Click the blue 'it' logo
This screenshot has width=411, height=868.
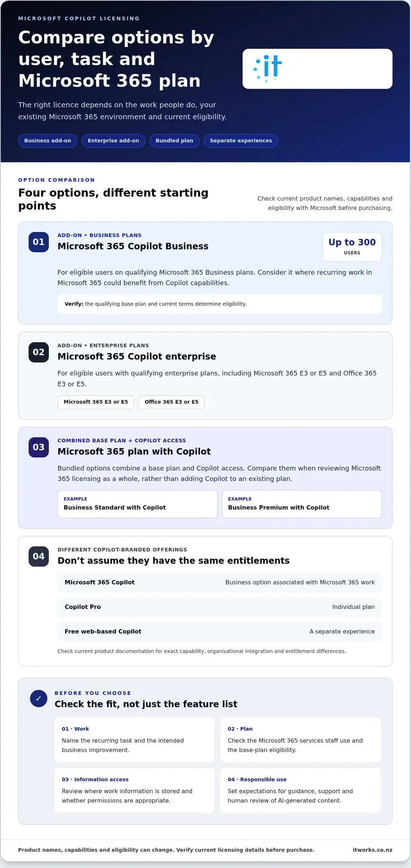coord(268,68)
